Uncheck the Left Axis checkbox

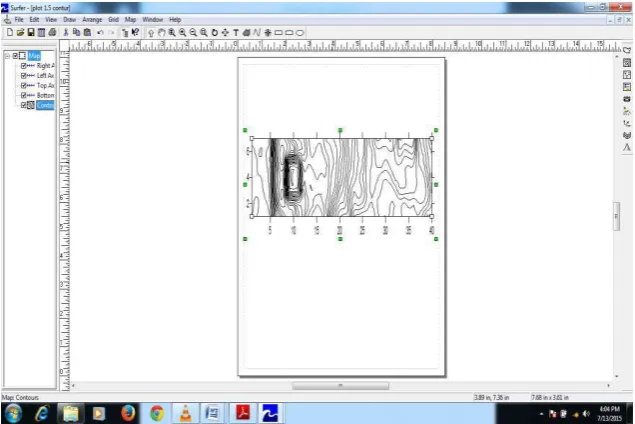point(23,76)
